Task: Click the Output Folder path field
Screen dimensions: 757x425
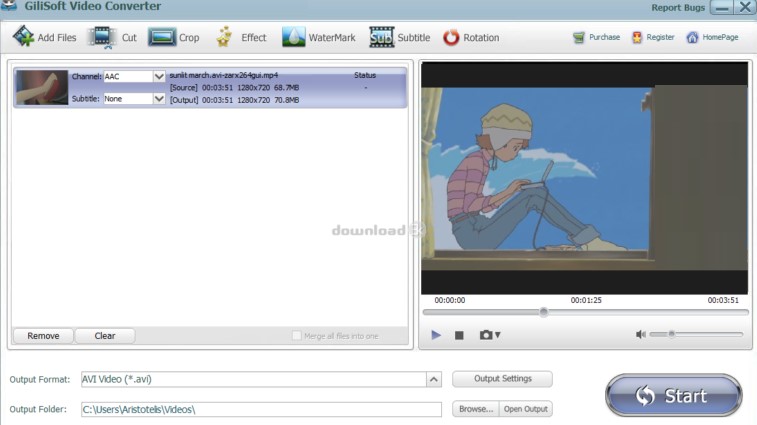Action: click(261, 410)
